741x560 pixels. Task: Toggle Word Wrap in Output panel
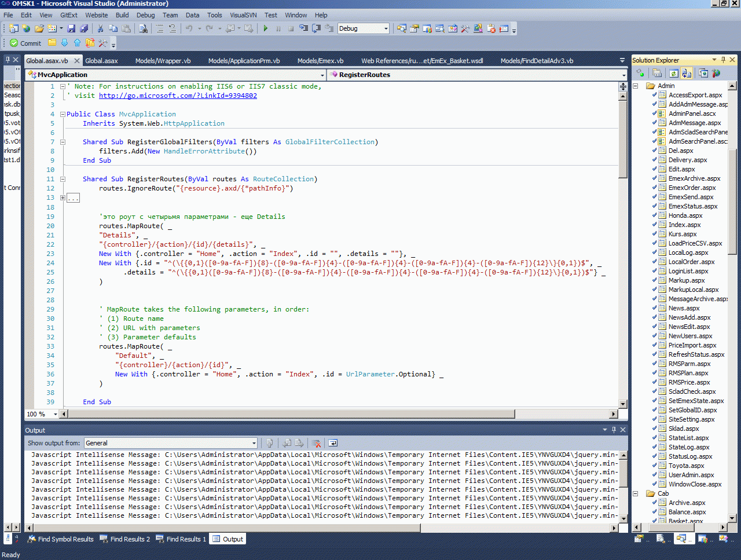click(333, 443)
